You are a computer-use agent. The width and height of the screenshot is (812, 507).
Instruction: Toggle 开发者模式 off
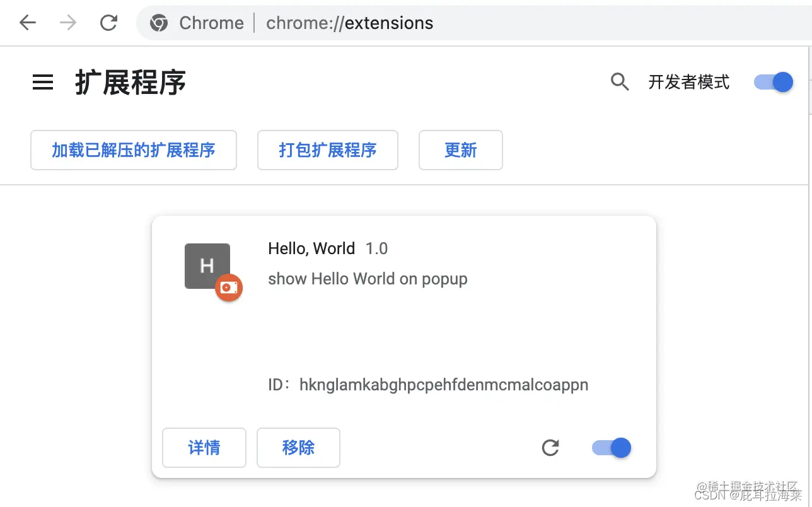pyautogui.click(x=773, y=82)
